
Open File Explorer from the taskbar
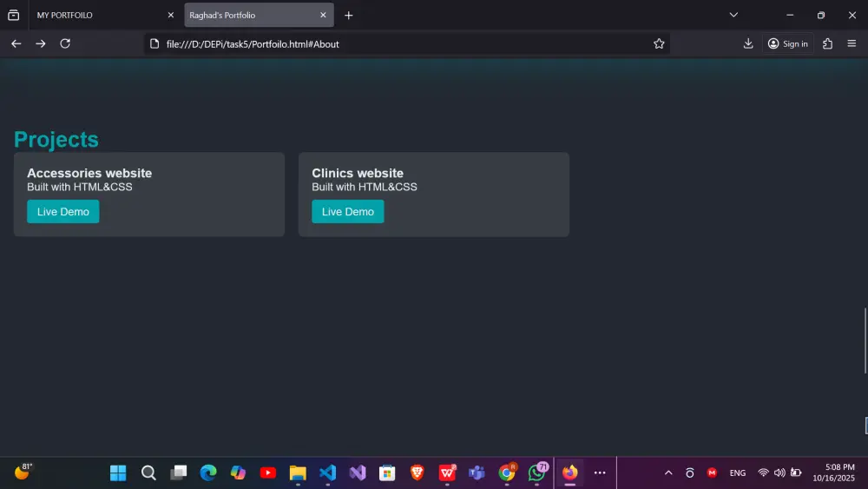click(x=298, y=473)
